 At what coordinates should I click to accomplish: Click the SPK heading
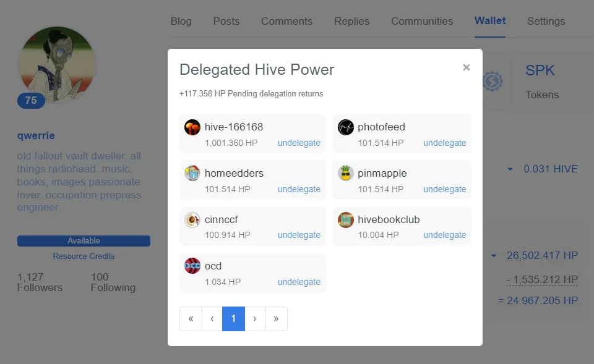click(x=540, y=70)
